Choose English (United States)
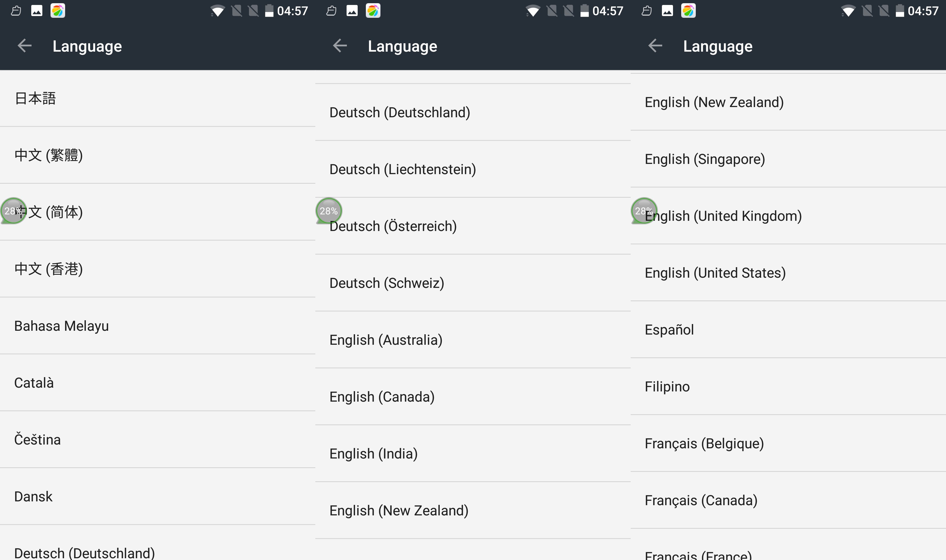The height and width of the screenshot is (560, 946). [x=788, y=272]
